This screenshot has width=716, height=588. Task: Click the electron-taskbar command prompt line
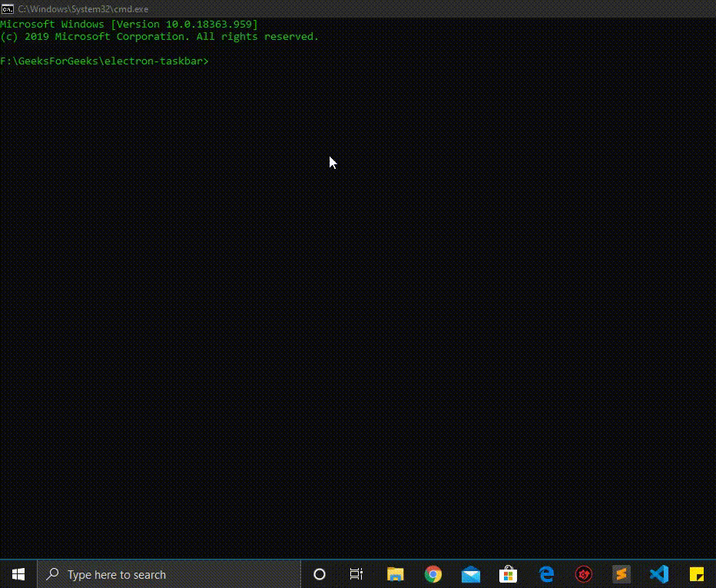(x=104, y=61)
